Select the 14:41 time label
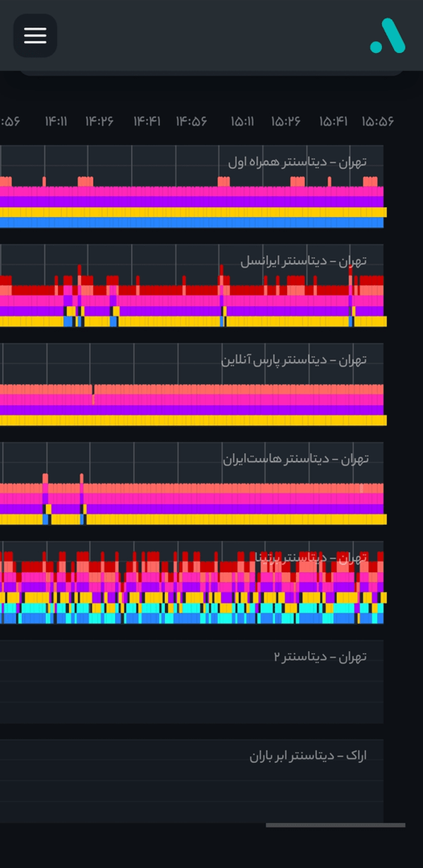This screenshot has height=868, width=423. 147,121
